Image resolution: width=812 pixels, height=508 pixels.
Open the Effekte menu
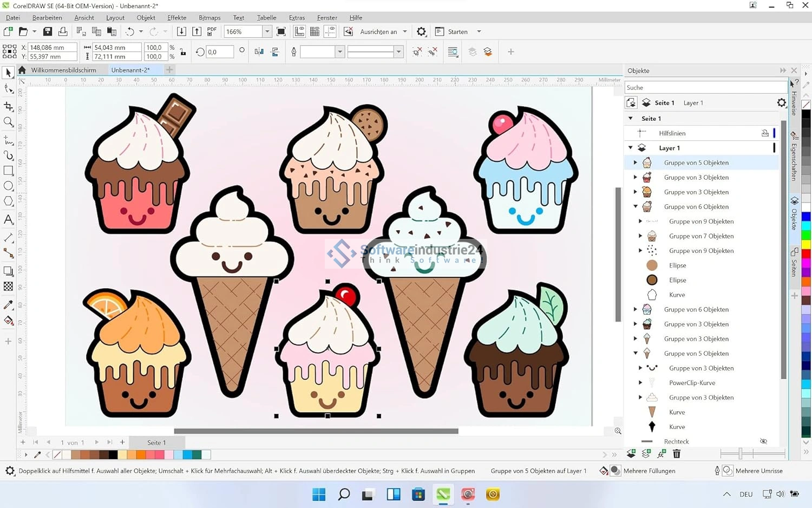pyautogui.click(x=176, y=17)
